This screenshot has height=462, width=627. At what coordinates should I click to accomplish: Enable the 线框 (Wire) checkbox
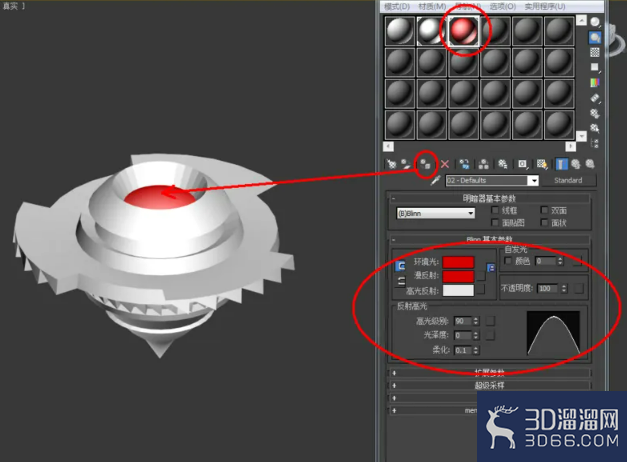[495, 210]
